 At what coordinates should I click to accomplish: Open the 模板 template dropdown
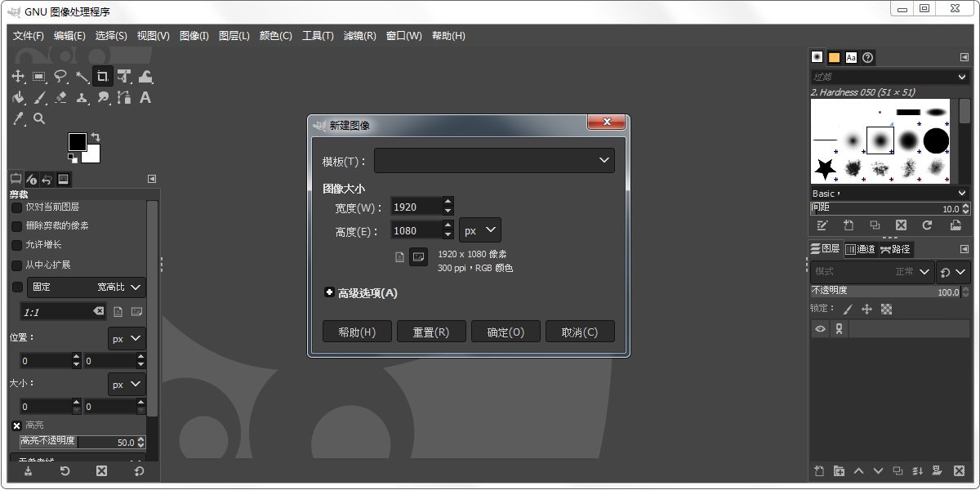494,160
